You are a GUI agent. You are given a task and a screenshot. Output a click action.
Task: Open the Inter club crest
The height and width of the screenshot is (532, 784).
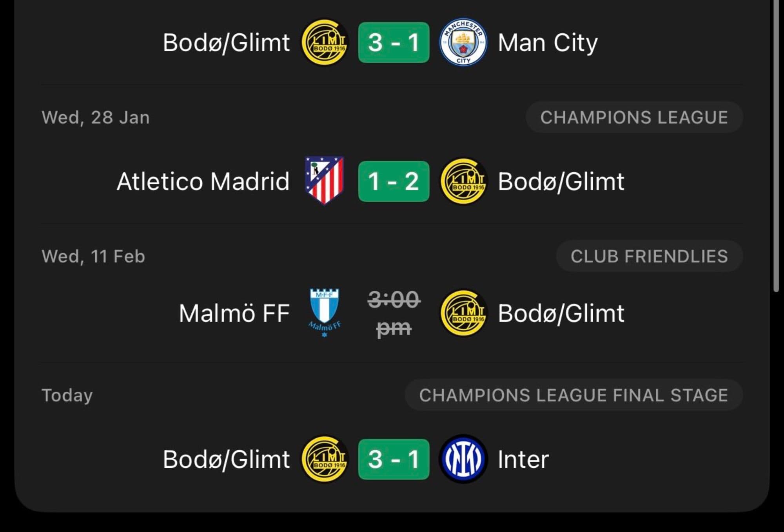463,459
